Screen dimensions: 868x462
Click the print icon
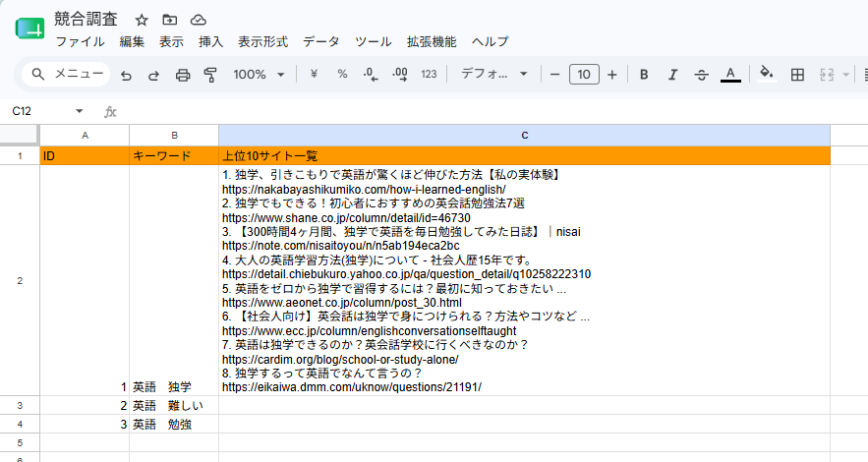(x=183, y=74)
